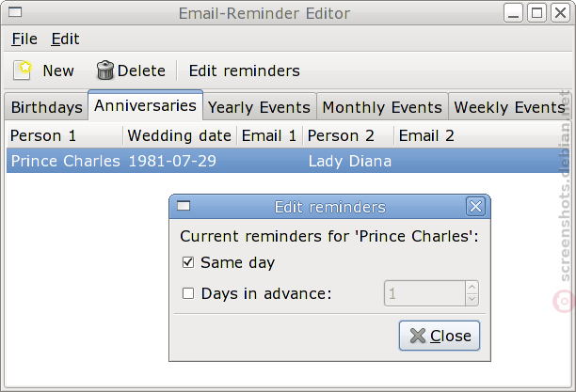
Task: Open the File menu
Action: 24,39
